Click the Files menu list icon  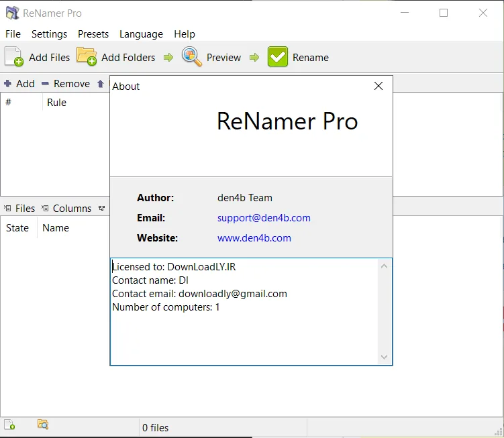pos(7,208)
